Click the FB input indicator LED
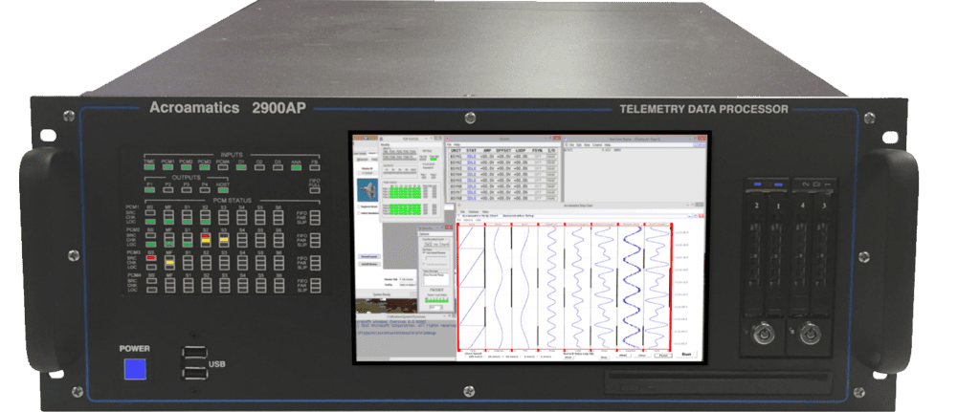This screenshot has width=980, height=412. point(314,167)
